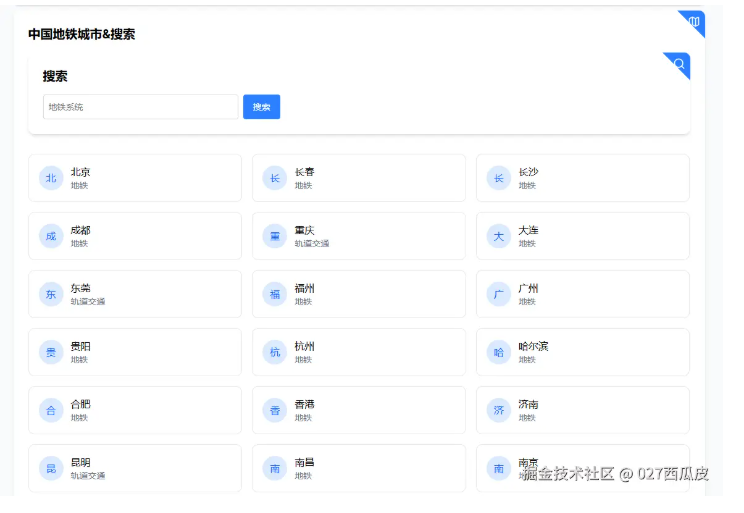744x513 pixels.
Task: Click the 大 avatar icon for 大连
Action: tap(499, 236)
